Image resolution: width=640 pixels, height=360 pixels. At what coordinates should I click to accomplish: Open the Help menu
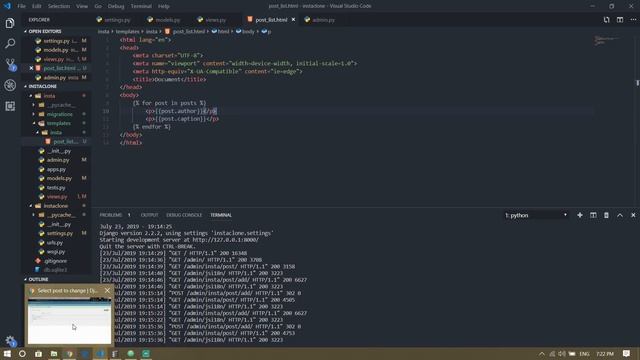tap(164, 6)
